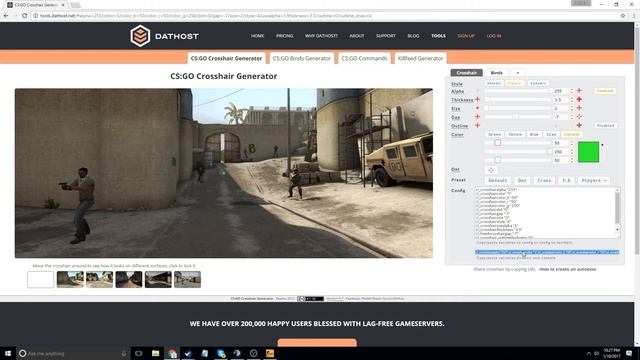This screenshot has width=640, height=360.
Task: Open the Killfeed Generator tab
Action: point(420,58)
